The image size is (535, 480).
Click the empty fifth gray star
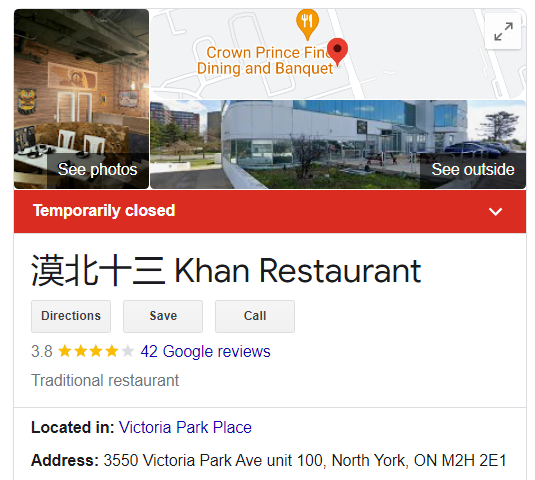(x=128, y=351)
